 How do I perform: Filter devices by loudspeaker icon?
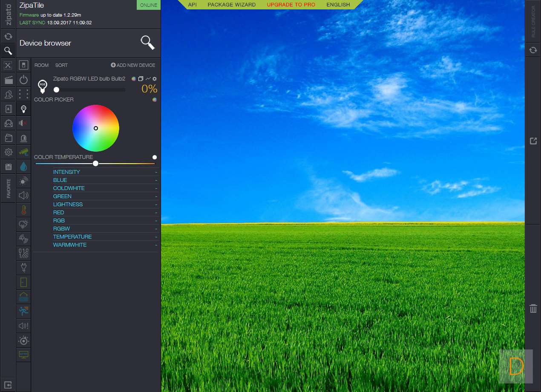(x=23, y=196)
